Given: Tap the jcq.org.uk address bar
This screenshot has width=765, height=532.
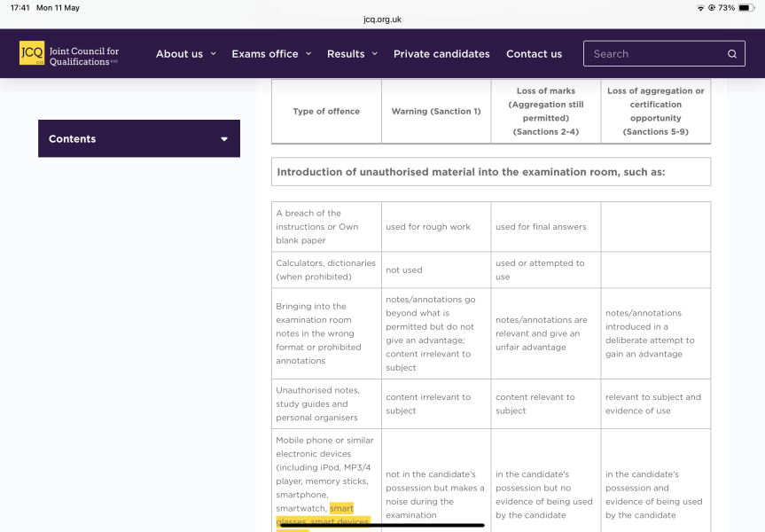Looking at the screenshot, I should 383,20.
